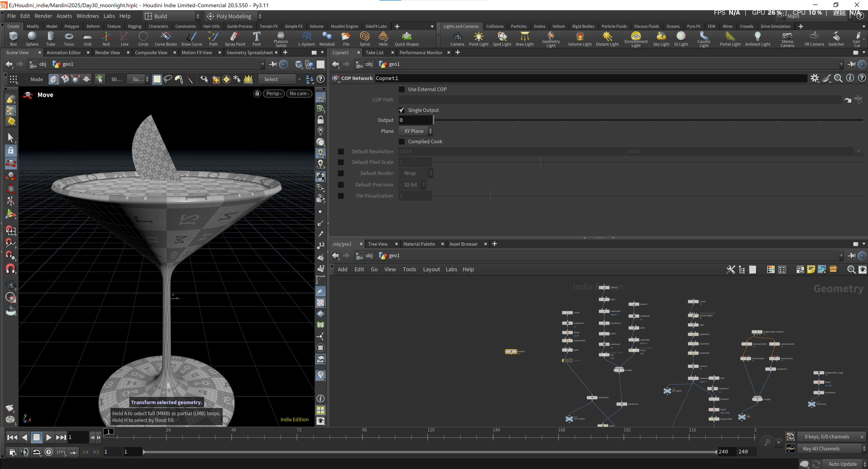The image size is (868, 469).
Task: Switch to the Geometry Spreadsheet tab
Action: click(249, 53)
